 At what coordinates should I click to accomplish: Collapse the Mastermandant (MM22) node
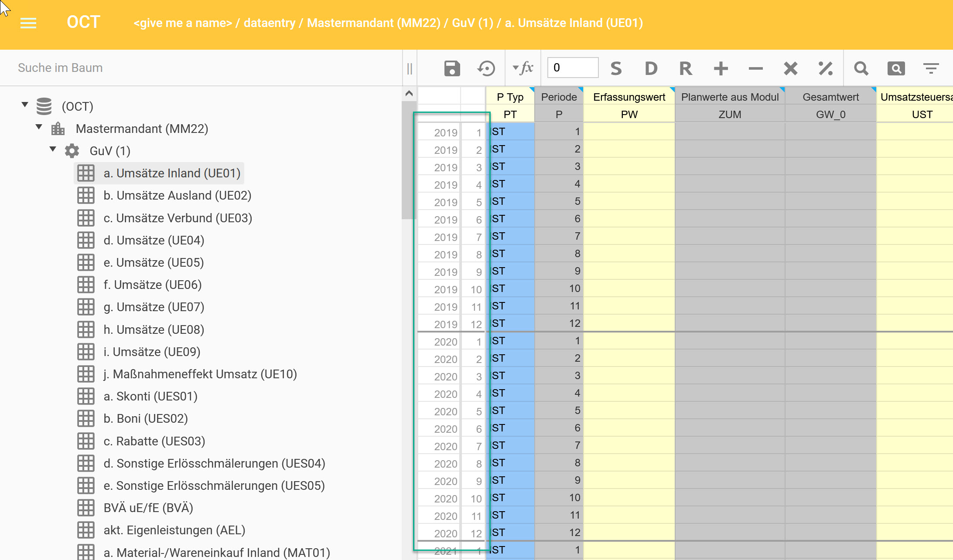[39, 127]
